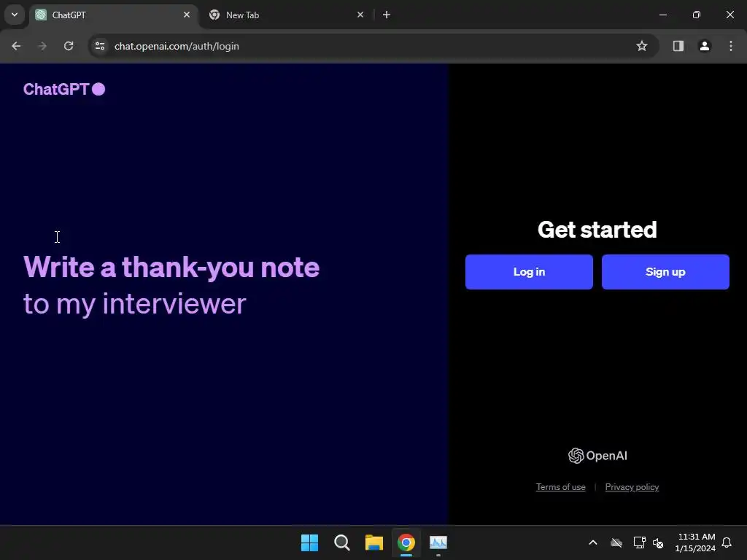The height and width of the screenshot is (560, 747).
Task: Open the Chrome side panel
Action: click(678, 46)
